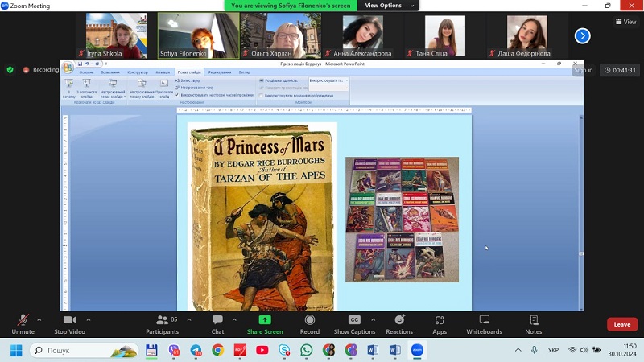Click Record Narration in the ribbon

(188, 80)
